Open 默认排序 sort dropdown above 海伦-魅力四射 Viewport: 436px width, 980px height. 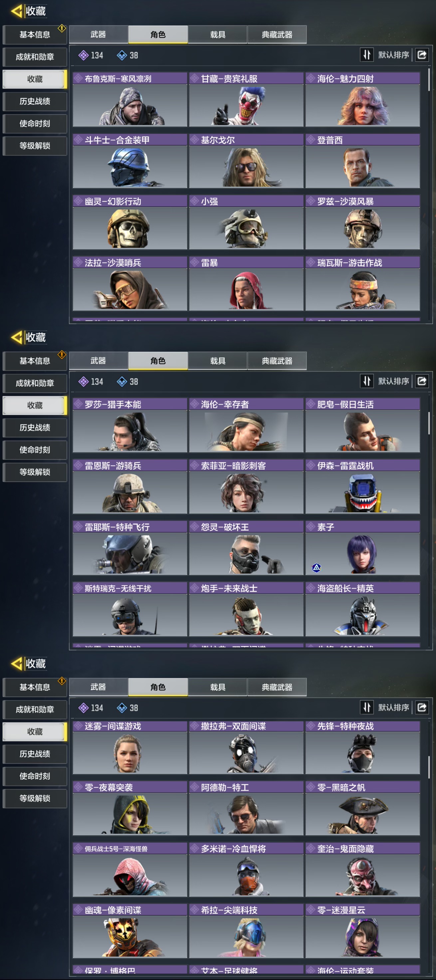coord(393,55)
